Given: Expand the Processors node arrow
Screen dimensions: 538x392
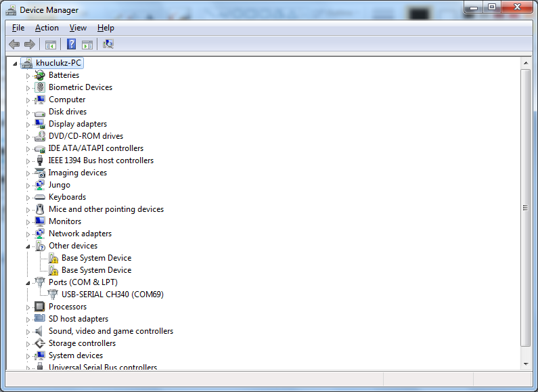Looking at the screenshot, I should click(x=28, y=307).
